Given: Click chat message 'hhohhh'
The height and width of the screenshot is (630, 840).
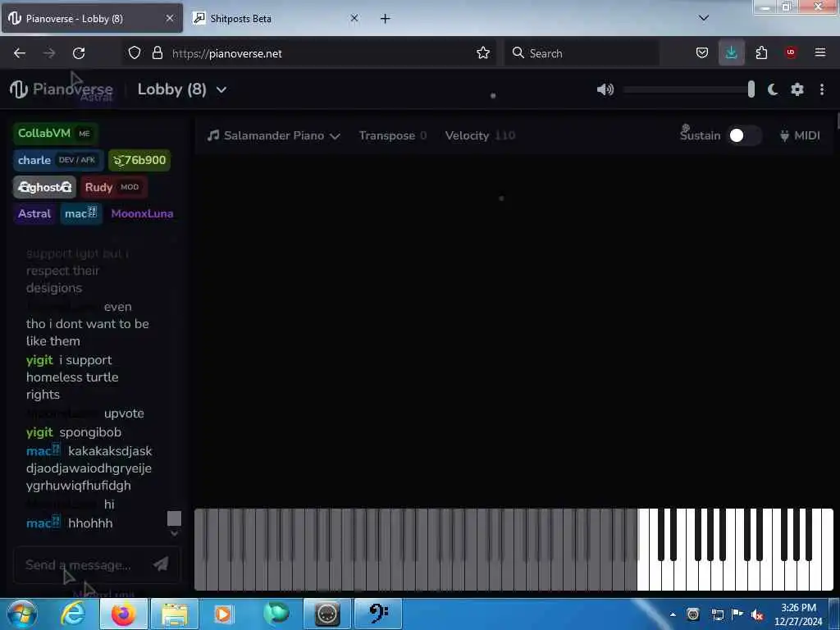Looking at the screenshot, I should [x=90, y=523].
